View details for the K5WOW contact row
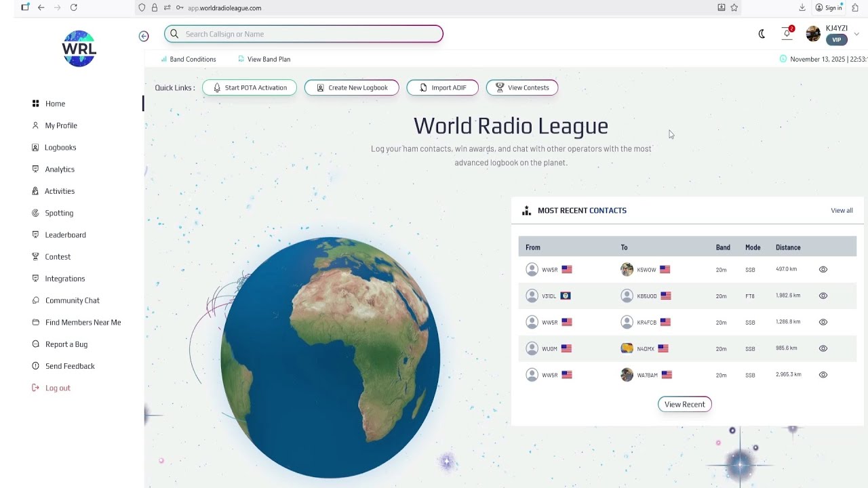Image resolution: width=868 pixels, height=488 pixels. (x=823, y=270)
